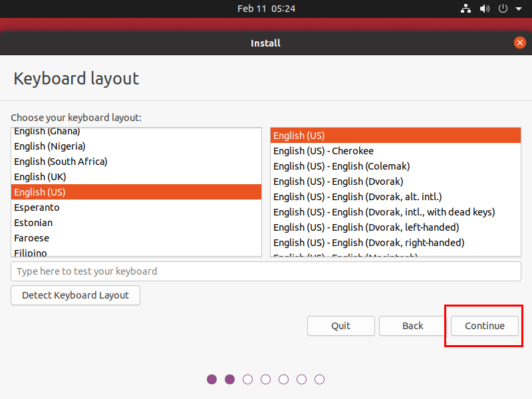532x399 pixels.
Task: Select English (Nigeria) layout
Action: coord(136,146)
